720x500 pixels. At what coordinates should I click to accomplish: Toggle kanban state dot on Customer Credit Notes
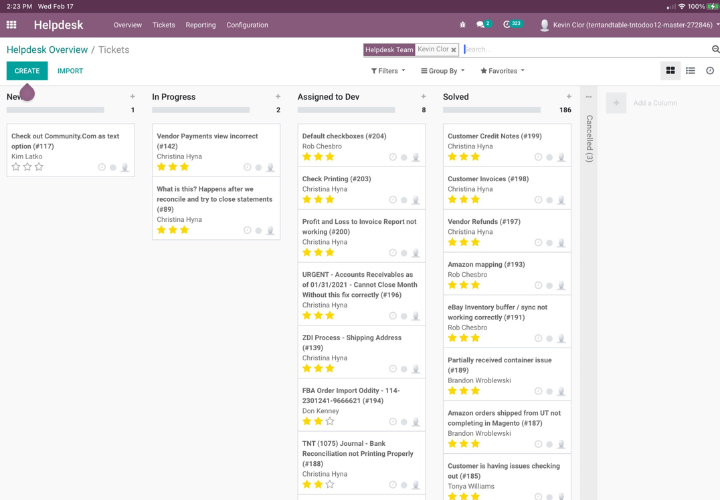point(550,157)
